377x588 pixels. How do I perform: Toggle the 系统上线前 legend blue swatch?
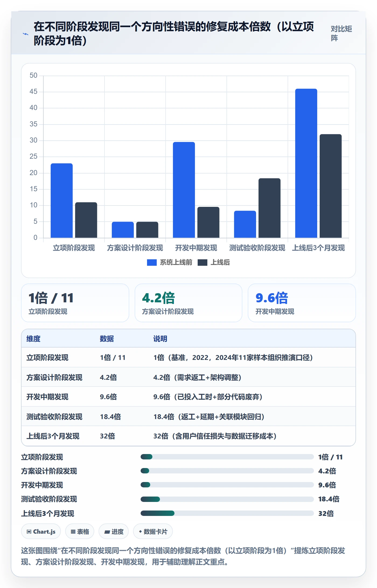[x=152, y=263]
